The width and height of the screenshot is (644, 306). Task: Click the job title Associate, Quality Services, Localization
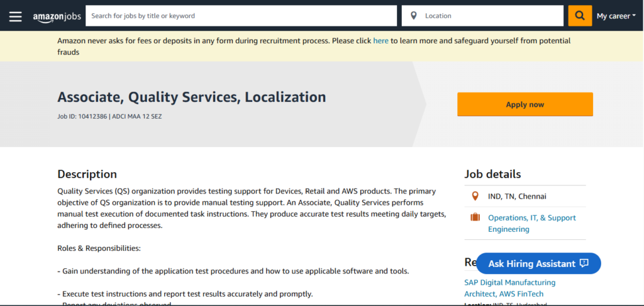191,97
